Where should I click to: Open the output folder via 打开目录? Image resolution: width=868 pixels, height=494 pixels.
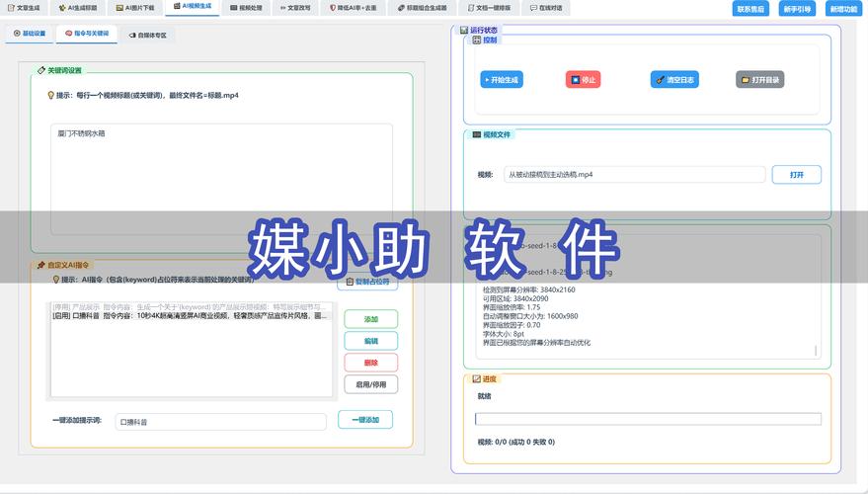(x=760, y=80)
